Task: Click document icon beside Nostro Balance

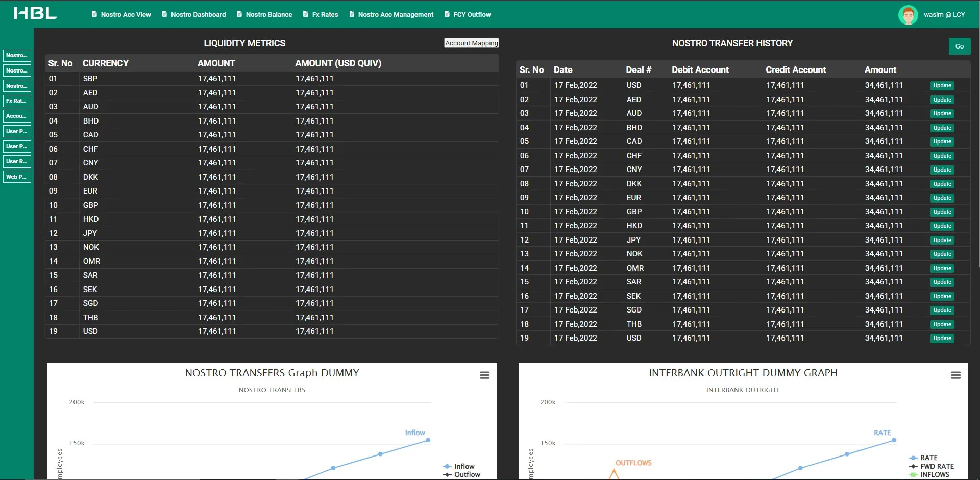Action: [239, 14]
